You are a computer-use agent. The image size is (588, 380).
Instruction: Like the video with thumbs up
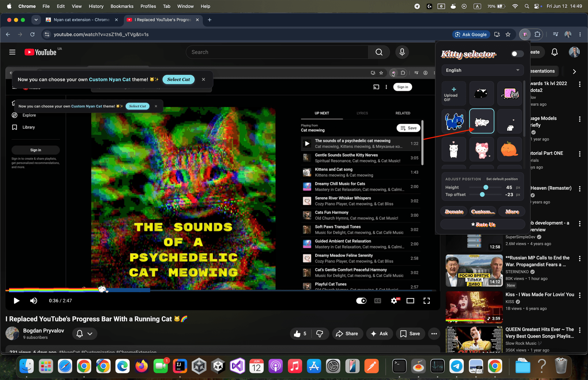coord(300,334)
